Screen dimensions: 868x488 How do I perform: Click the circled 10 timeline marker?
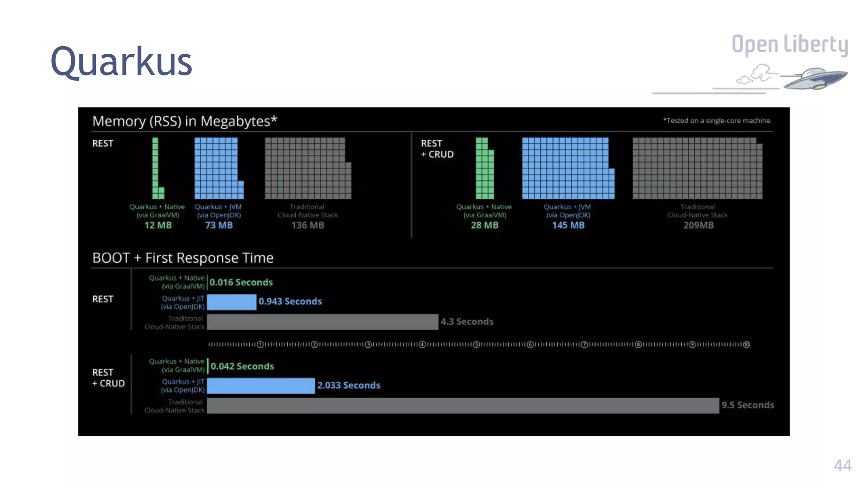point(746,344)
